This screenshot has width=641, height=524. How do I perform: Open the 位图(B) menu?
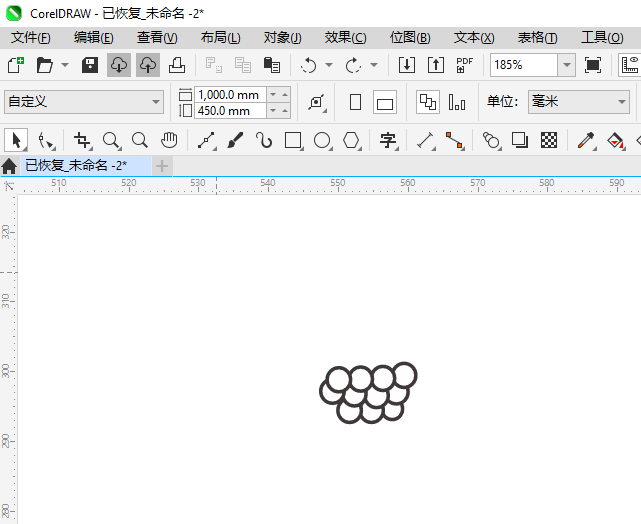coord(410,38)
